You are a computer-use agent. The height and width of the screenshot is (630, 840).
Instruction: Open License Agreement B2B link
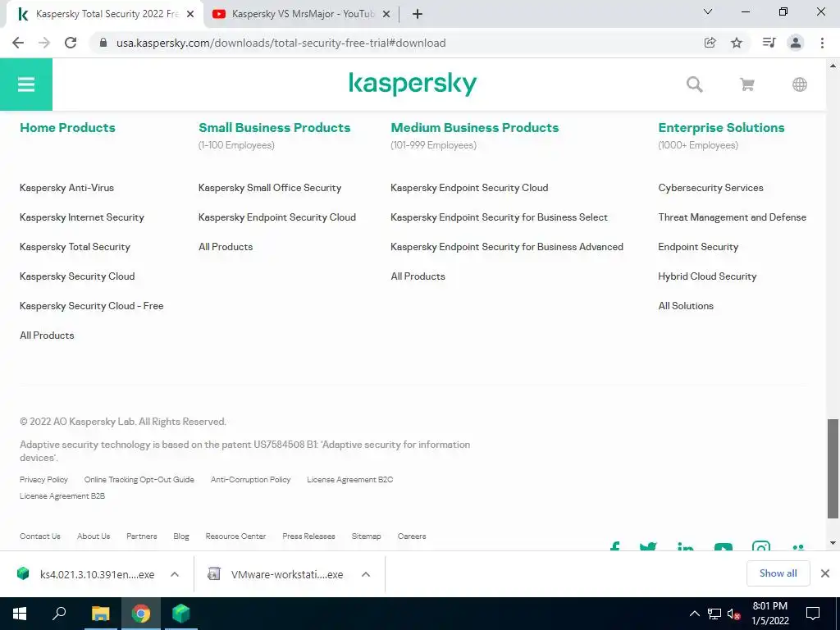pyautogui.click(x=62, y=495)
